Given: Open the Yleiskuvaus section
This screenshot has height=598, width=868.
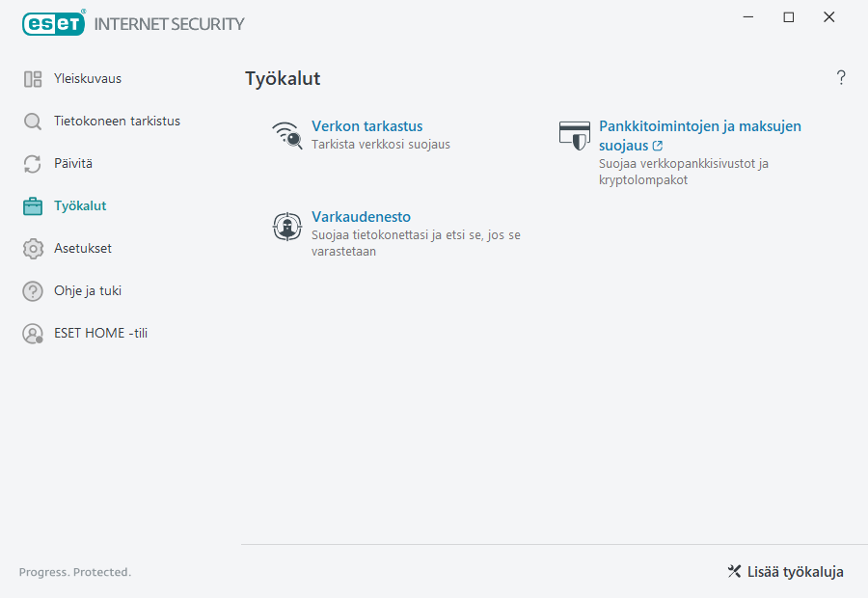Looking at the screenshot, I should [x=88, y=79].
